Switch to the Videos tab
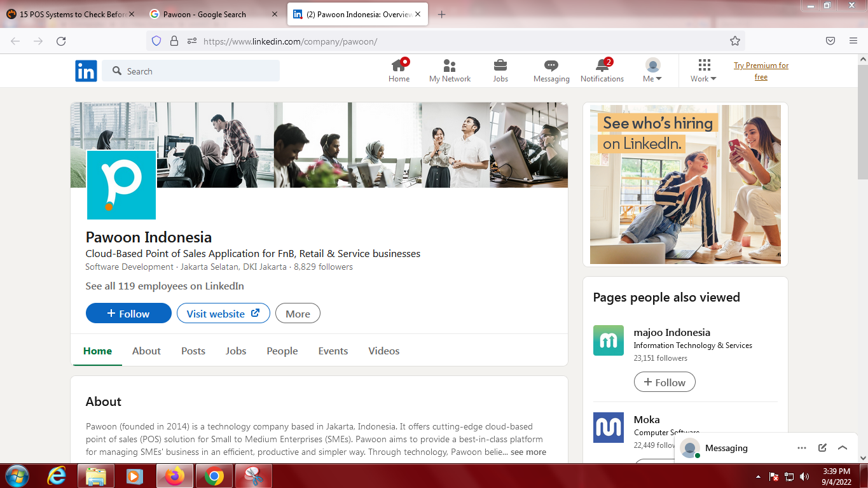The width and height of the screenshot is (868, 488). pyautogui.click(x=384, y=351)
